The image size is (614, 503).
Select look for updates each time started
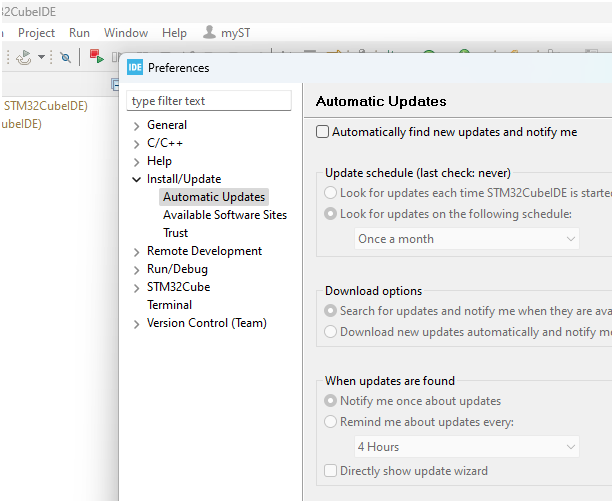coord(330,193)
